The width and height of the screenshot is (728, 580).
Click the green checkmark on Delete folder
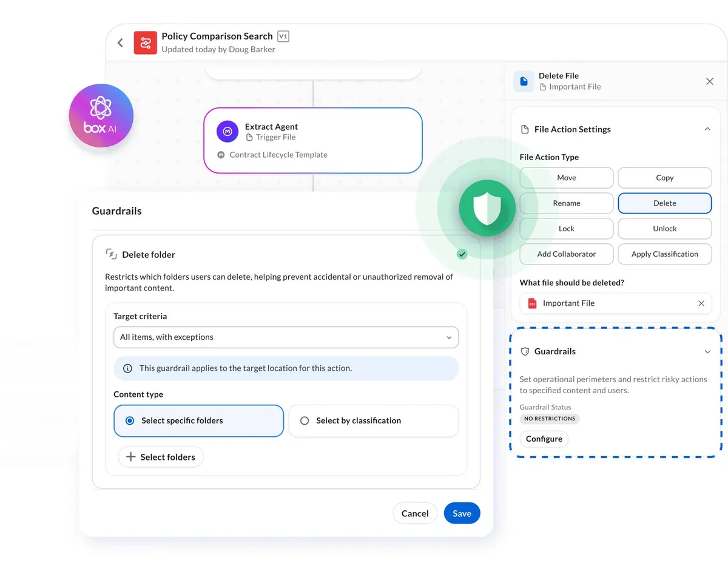462,254
